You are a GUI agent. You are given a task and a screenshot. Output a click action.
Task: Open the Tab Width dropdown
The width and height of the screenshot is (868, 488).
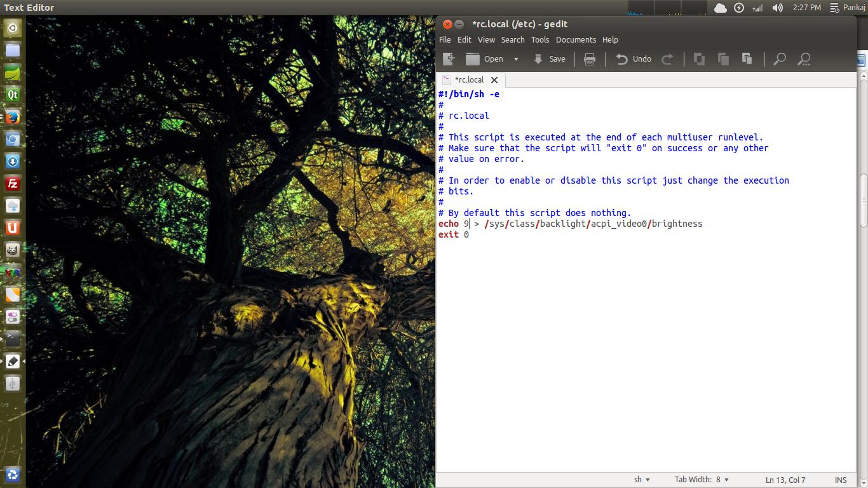702,480
